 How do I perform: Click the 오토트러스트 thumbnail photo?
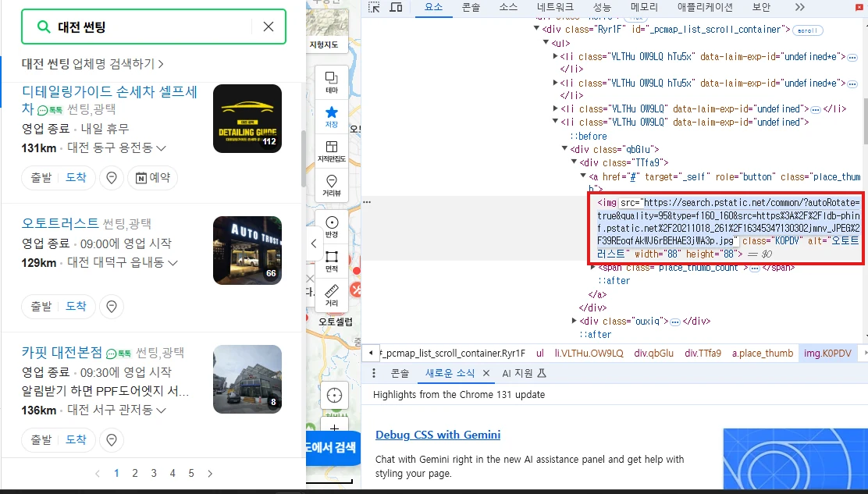pos(247,250)
